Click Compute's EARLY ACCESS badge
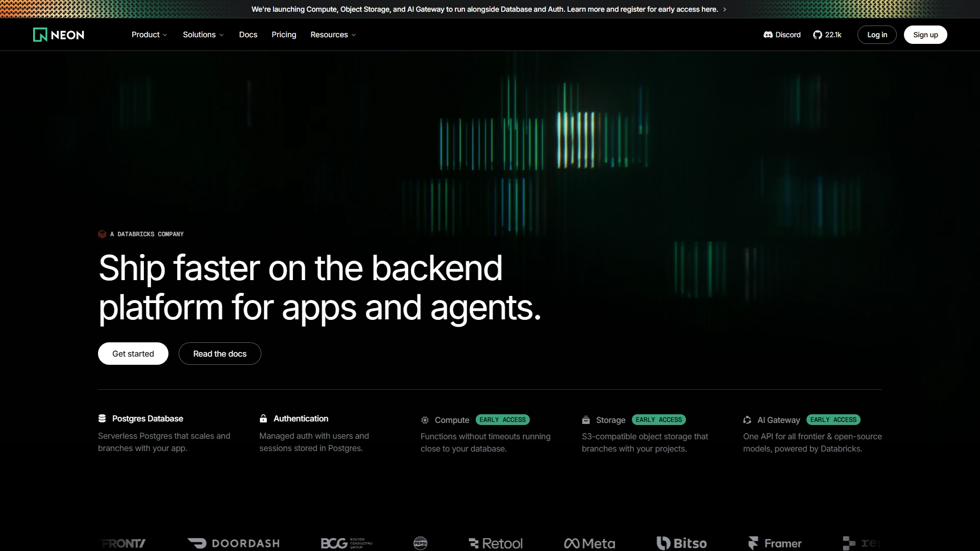Image resolution: width=980 pixels, height=551 pixels. pyautogui.click(x=503, y=420)
